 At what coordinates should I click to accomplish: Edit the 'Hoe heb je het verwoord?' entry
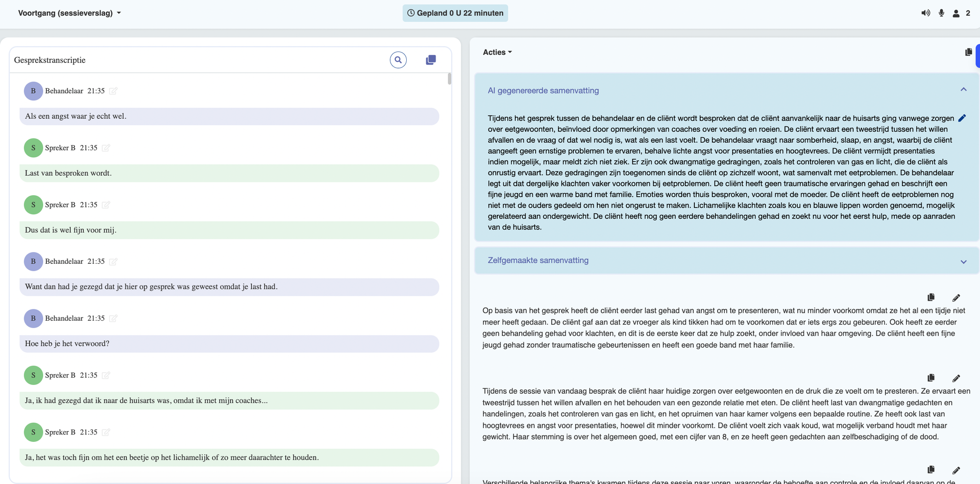[113, 318]
